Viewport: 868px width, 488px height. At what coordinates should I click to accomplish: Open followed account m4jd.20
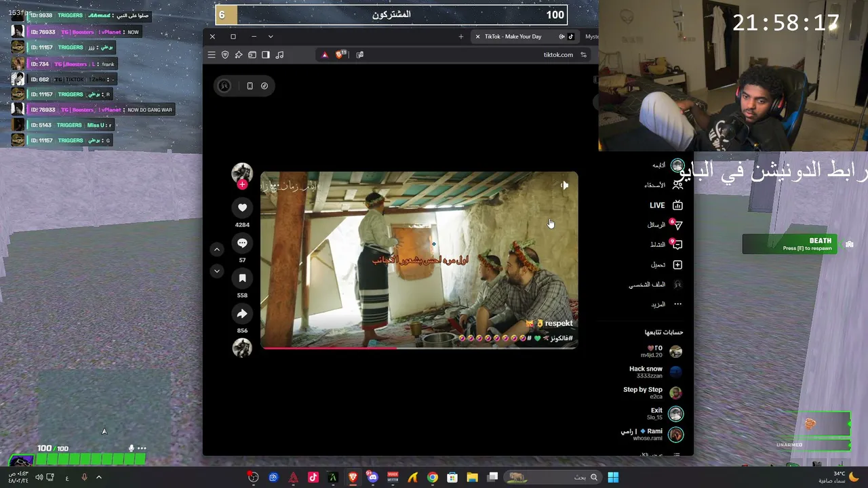click(661, 351)
